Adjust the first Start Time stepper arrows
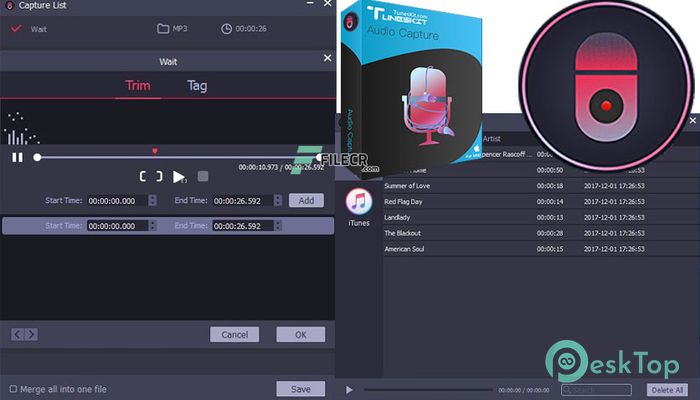 pos(152,200)
